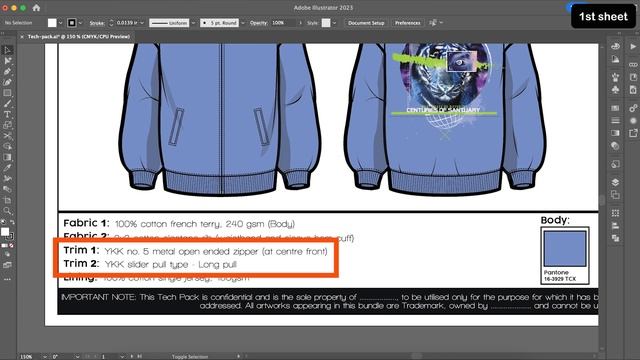
Task: Open stroke weight dropdown
Action: tap(142, 23)
